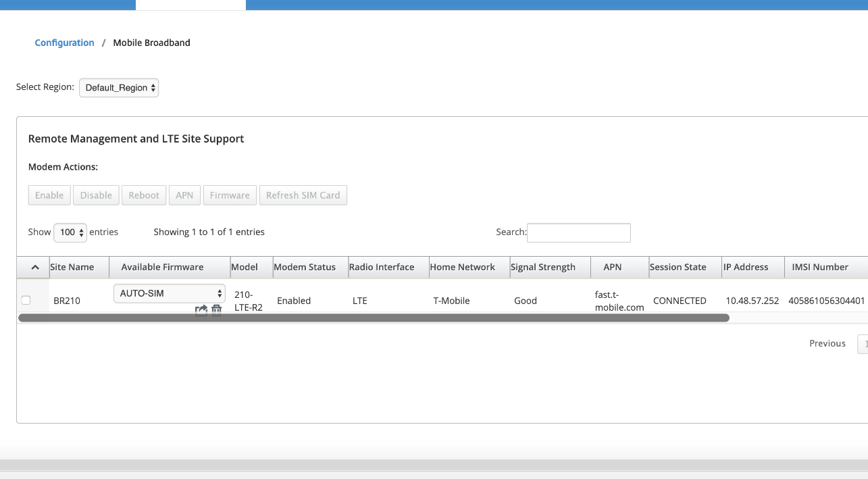The height and width of the screenshot is (479, 868).
Task: Click the APN modem action button
Action: point(184,195)
